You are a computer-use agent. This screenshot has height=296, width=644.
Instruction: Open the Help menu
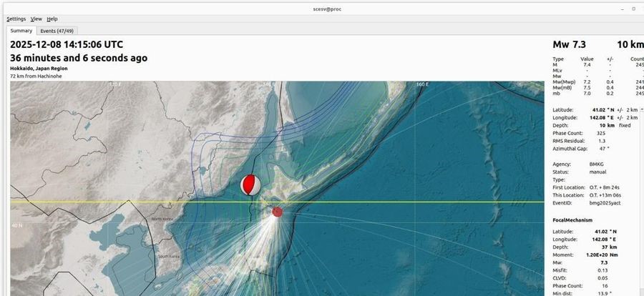point(52,19)
